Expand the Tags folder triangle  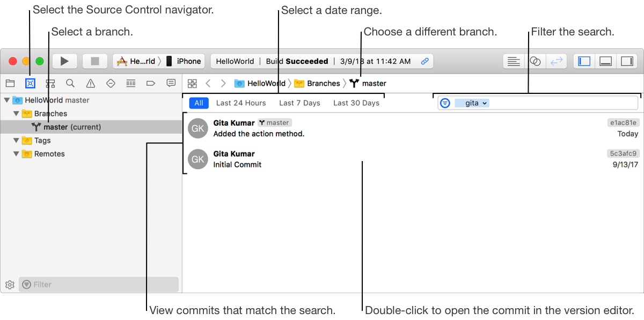tap(16, 140)
